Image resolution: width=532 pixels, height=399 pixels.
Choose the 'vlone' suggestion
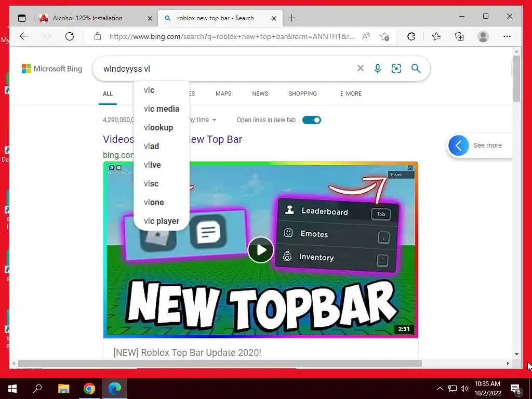tap(162, 202)
